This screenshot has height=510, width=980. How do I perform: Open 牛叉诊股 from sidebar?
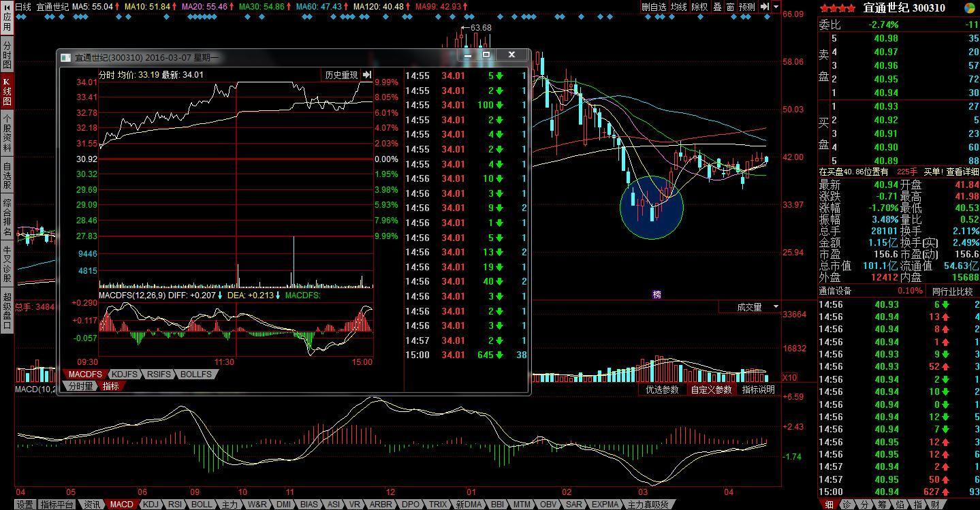tap(7, 264)
